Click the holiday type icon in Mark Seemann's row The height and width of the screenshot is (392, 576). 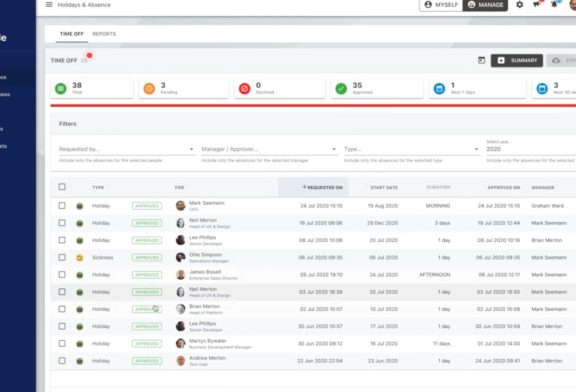[x=79, y=206]
